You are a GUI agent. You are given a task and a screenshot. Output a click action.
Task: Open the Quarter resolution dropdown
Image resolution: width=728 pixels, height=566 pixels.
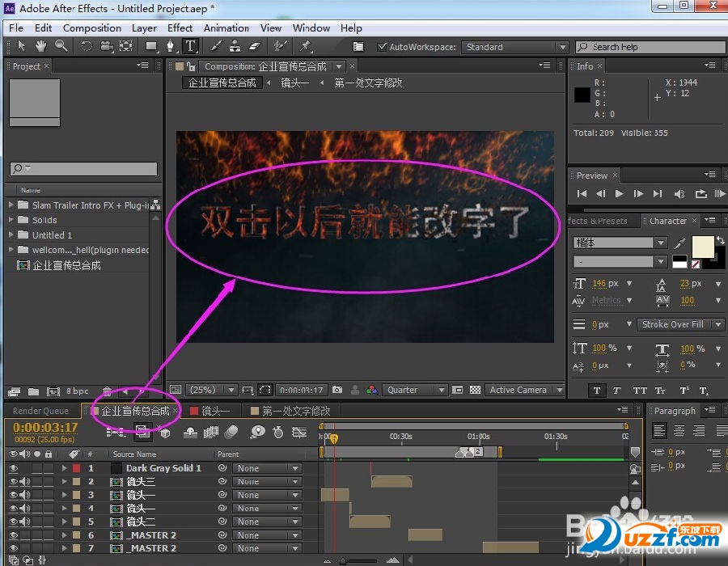click(x=415, y=390)
